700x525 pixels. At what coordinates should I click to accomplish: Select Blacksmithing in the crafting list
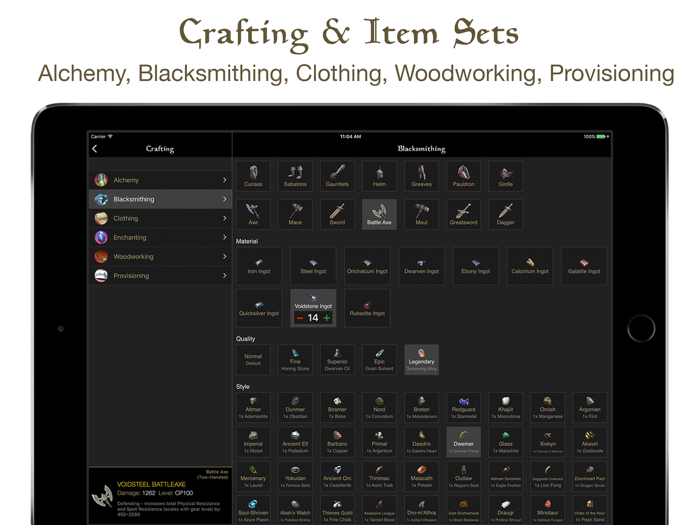pos(160,199)
